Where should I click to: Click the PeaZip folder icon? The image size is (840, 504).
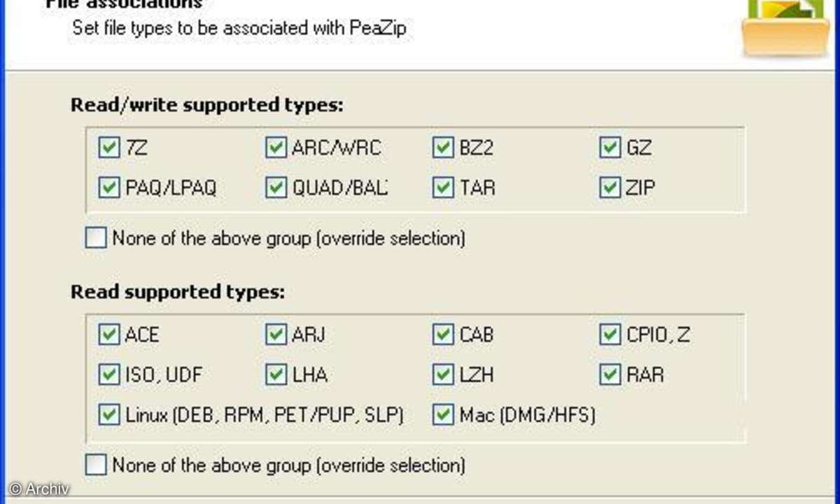pos(785,27)
